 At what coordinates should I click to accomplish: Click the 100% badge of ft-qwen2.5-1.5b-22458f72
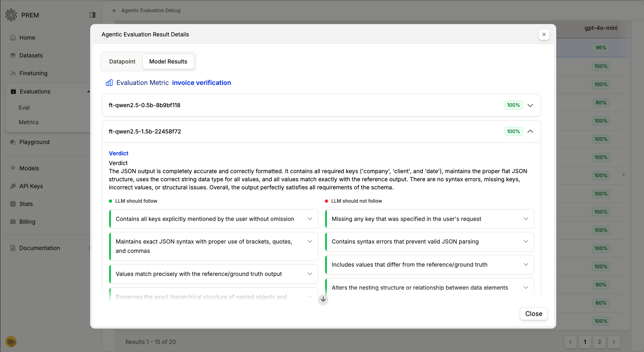513,131
